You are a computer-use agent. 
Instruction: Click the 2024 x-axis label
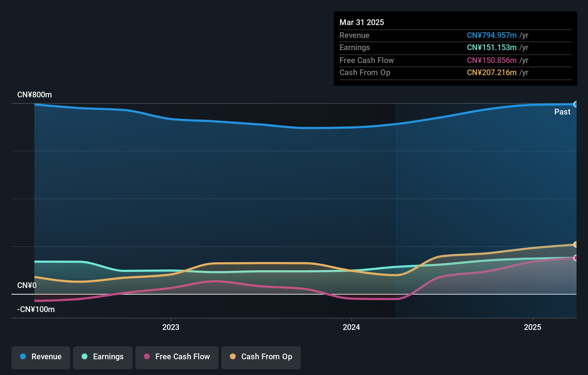click(x=351, y=327)
